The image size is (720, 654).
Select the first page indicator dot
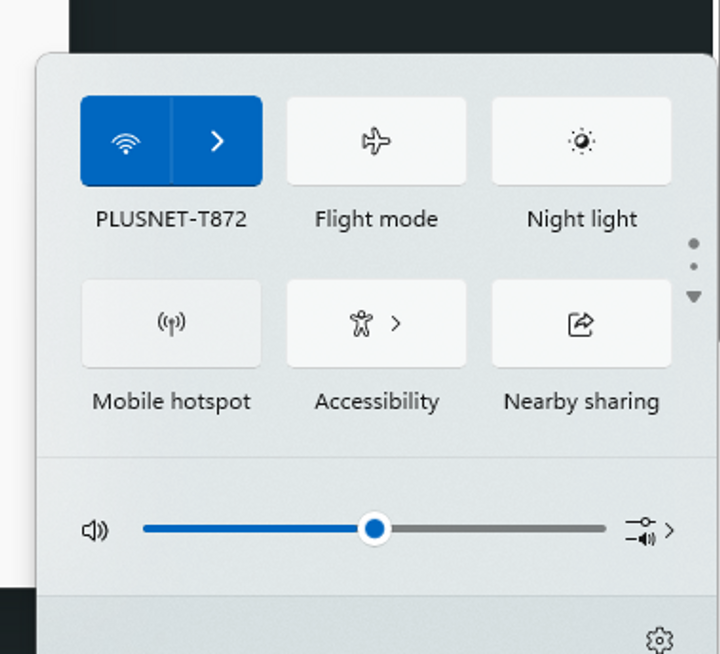point(694,244)
